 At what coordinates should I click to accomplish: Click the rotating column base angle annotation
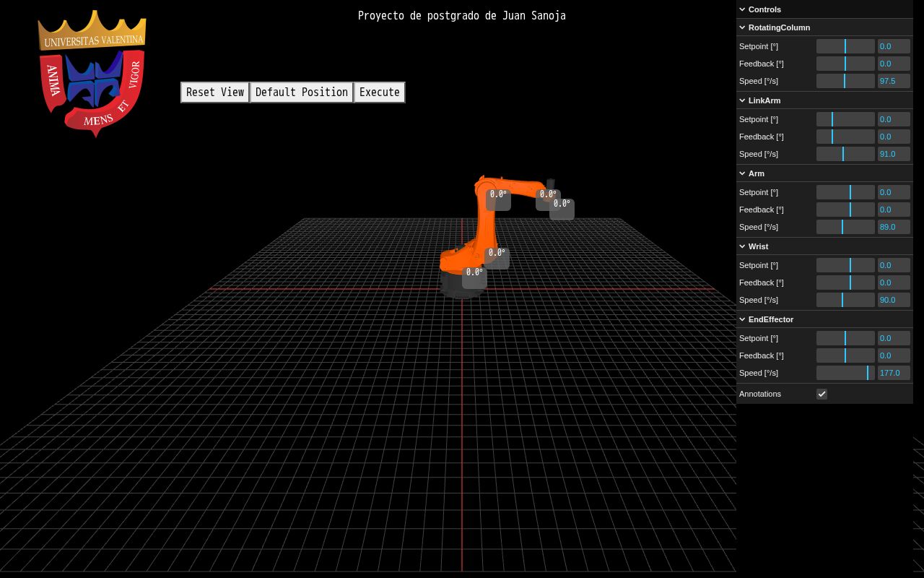[474, 277]
